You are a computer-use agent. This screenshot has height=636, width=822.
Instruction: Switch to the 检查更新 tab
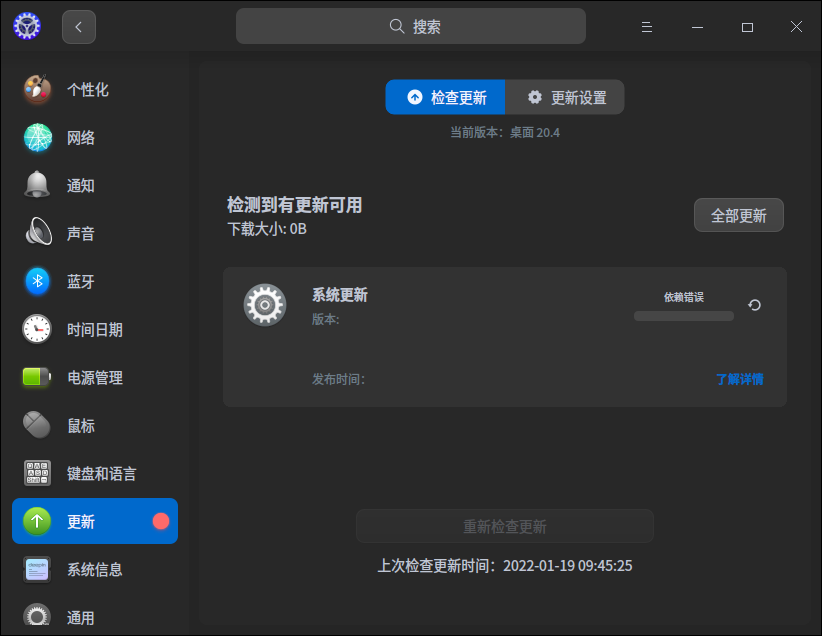445,97
